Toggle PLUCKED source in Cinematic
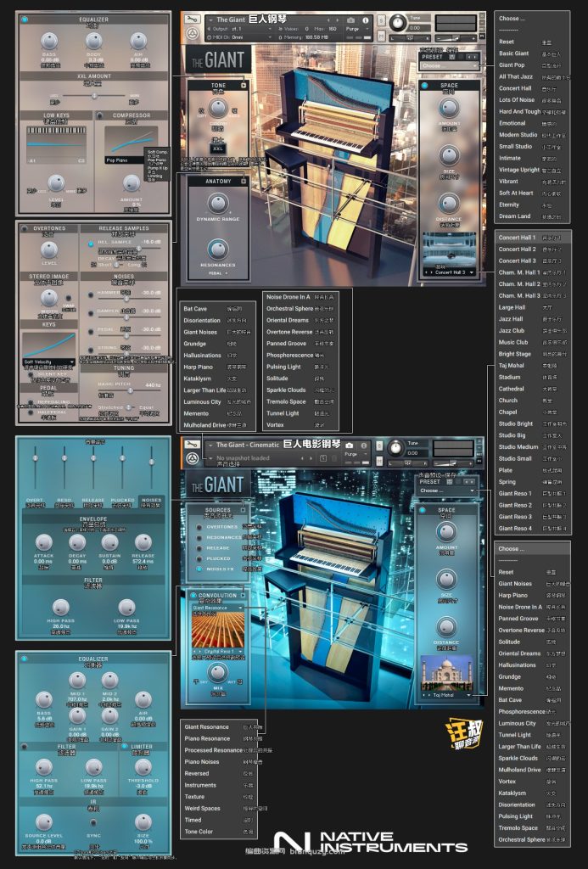The image size is (588, 869). (x=199, y=558)
